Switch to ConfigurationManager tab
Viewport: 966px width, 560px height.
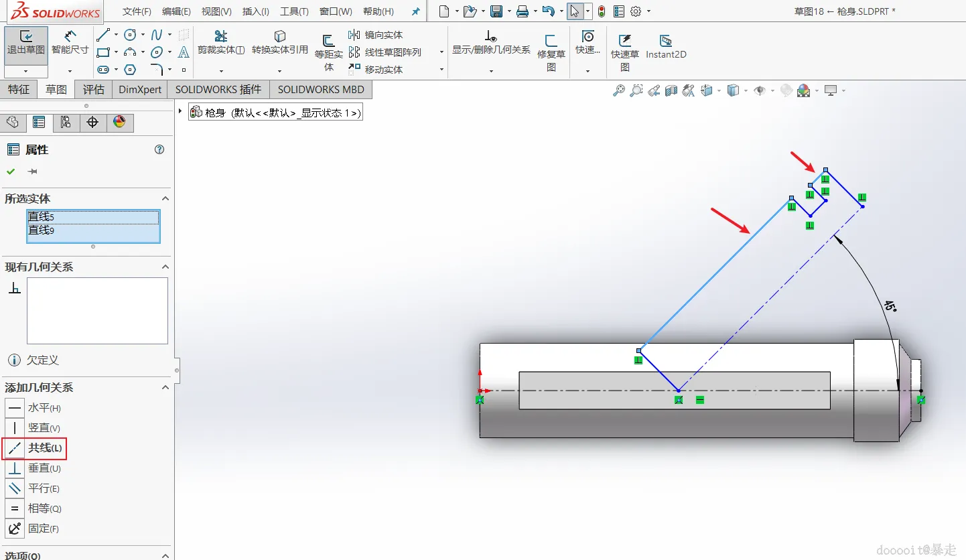66,122
